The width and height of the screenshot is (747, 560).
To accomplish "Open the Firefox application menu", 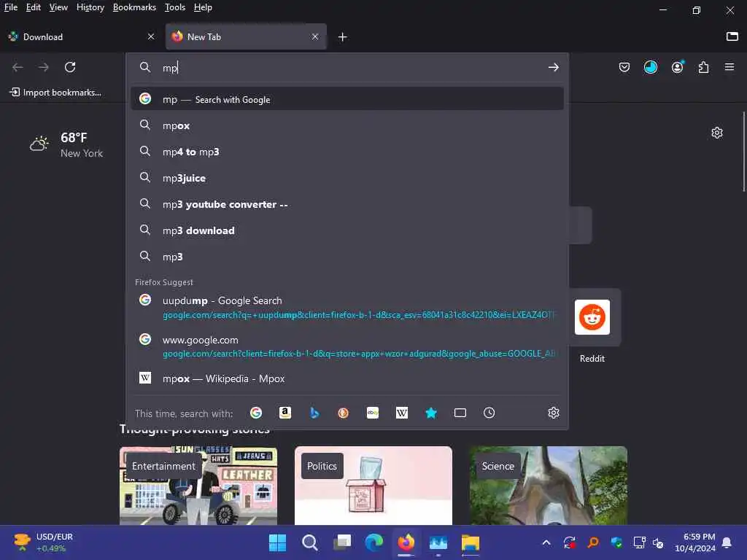I will pos(729,67).
